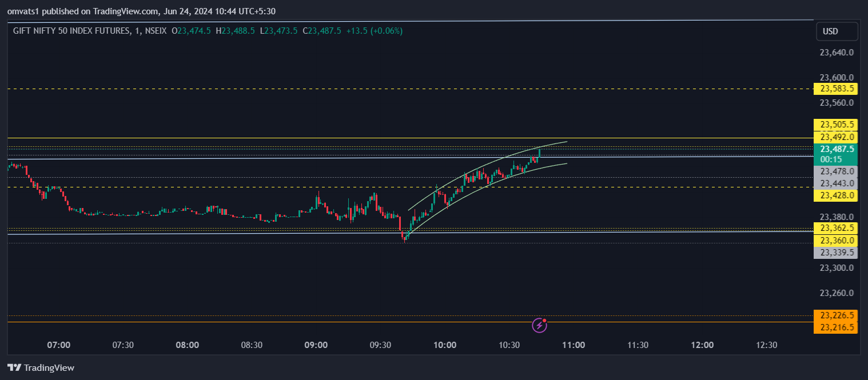The width and height of the screenshot is (868, 380).
Task: Select the 23,583.5 yellow price label
Action: [835, 89]
